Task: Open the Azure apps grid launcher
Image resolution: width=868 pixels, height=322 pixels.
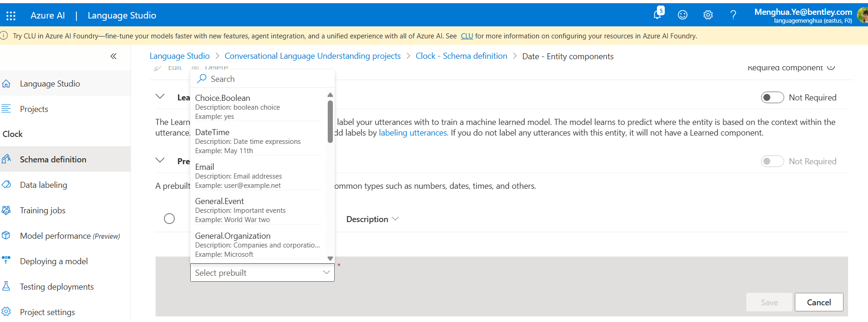Action: click(11, 16)
